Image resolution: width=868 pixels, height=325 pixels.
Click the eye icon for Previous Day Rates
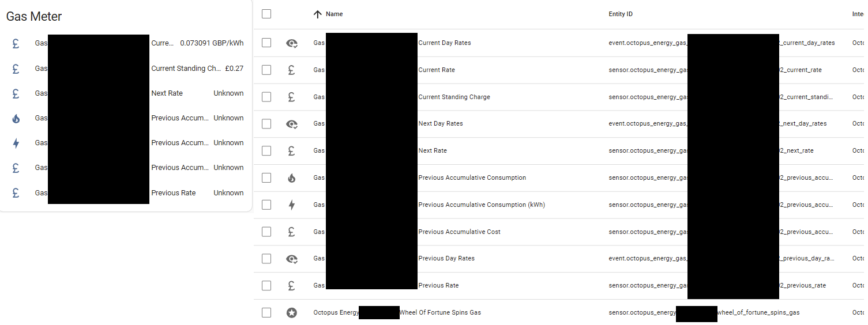292,259
